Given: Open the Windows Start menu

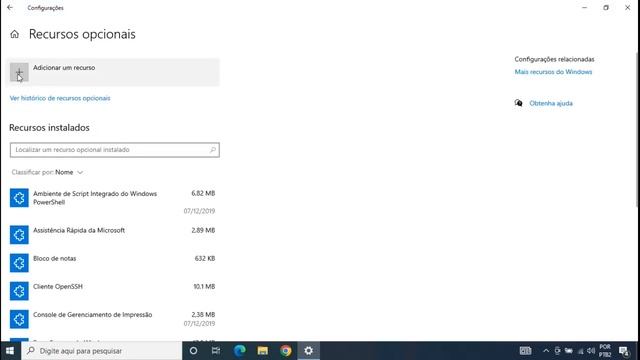Looking at the screenshot, I should (x=10, y=351).
